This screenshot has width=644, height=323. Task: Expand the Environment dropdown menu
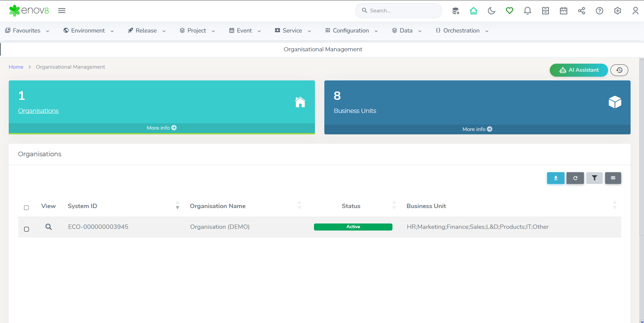click(89, 30)
